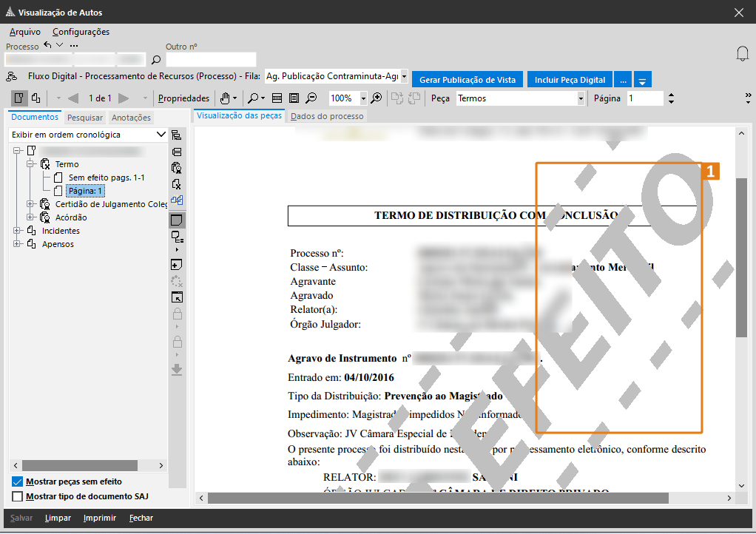This screenshot has width=756, height=534.
Task: Collapse the Termo tree node
Action: click(30, 164)
